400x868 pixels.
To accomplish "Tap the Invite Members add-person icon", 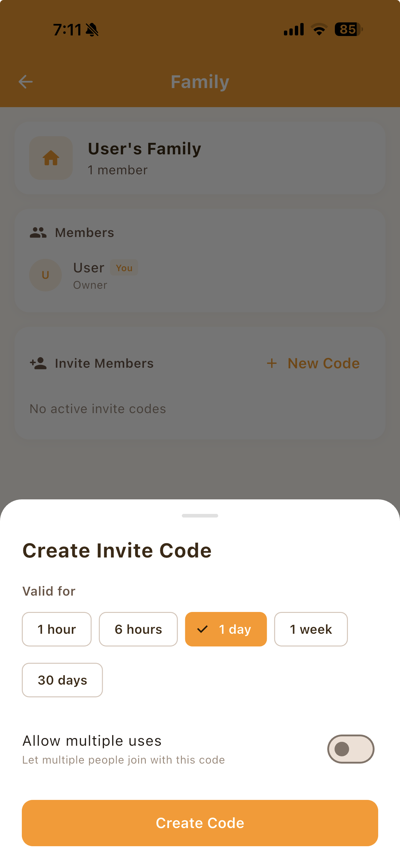I will (38, 363).
